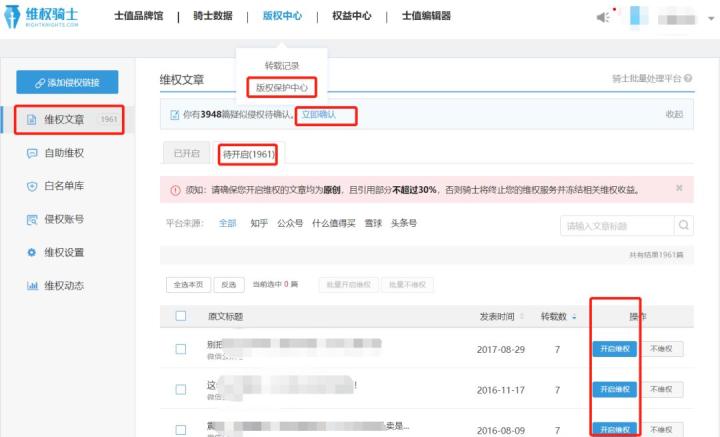
Task: Click 不维权 for the 2016-11-17 article
Action: 661,389
